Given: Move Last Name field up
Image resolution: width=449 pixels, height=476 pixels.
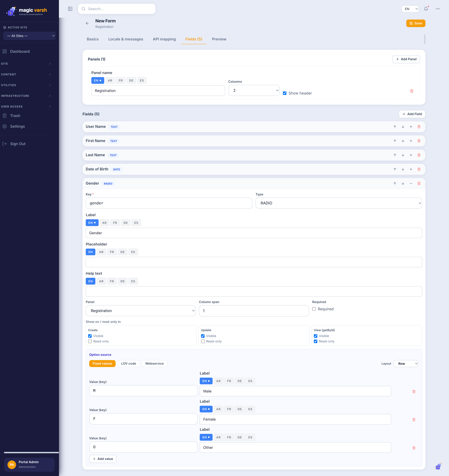Looking at the screenshot, I should click(395, 155).
